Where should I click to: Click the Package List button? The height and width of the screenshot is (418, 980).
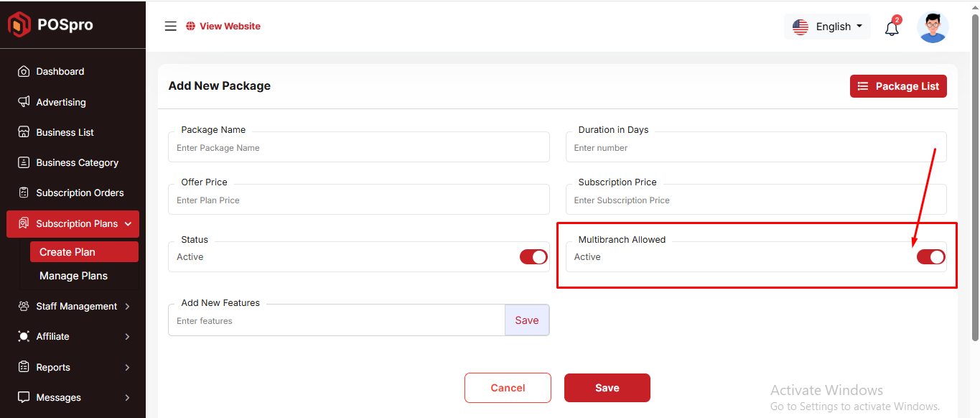pyautogui.click(x=898, y=86)
